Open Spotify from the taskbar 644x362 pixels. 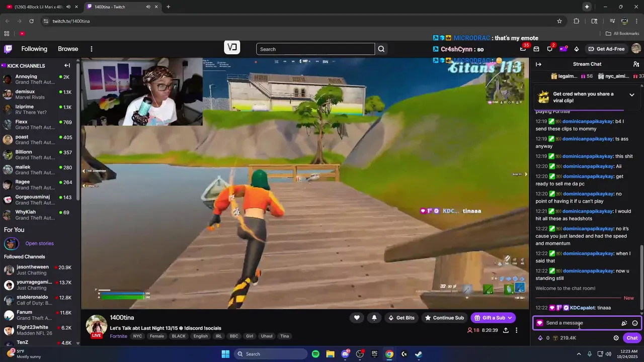[315, 354]
